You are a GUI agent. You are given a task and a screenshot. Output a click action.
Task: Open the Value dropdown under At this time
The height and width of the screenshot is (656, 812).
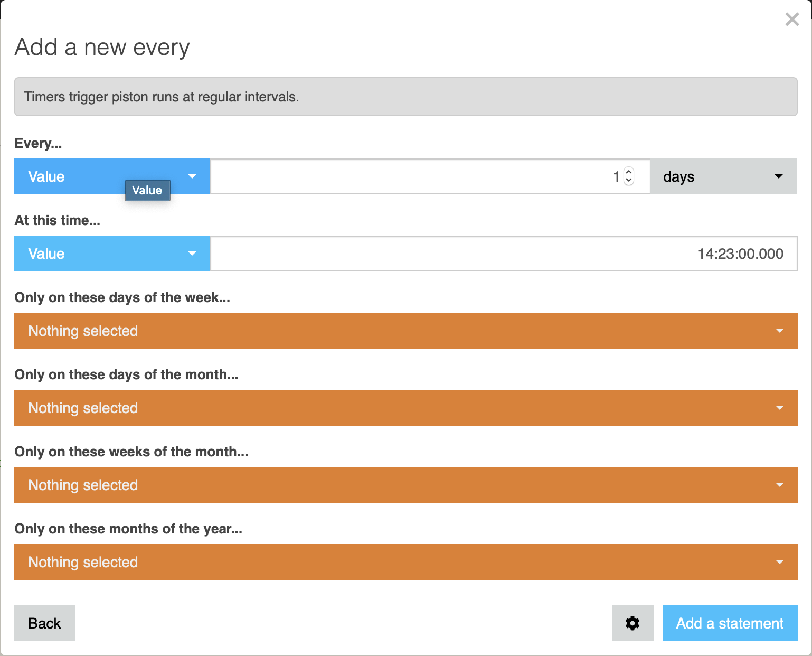[112, 254]
